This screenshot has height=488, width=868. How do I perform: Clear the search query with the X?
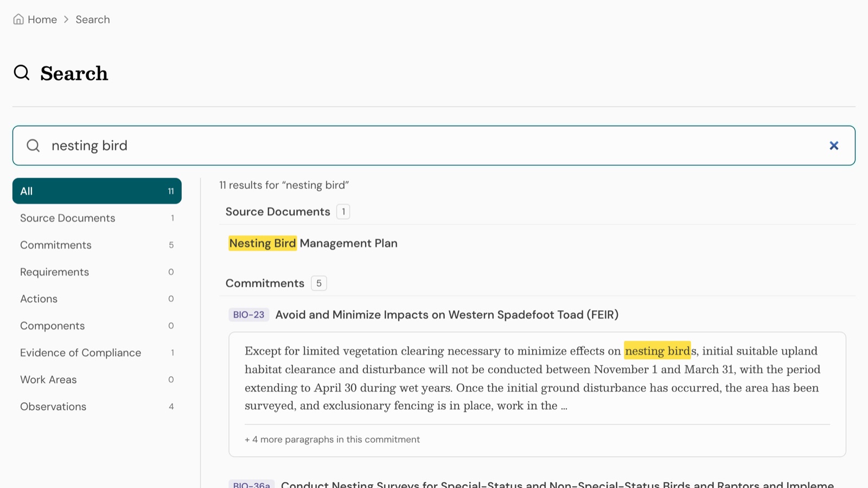pyautogui.click(x=834, y=145)
